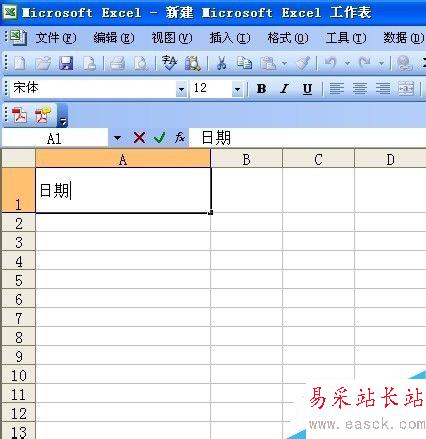Select column A header
426x439 pixels.
point(123,159)
